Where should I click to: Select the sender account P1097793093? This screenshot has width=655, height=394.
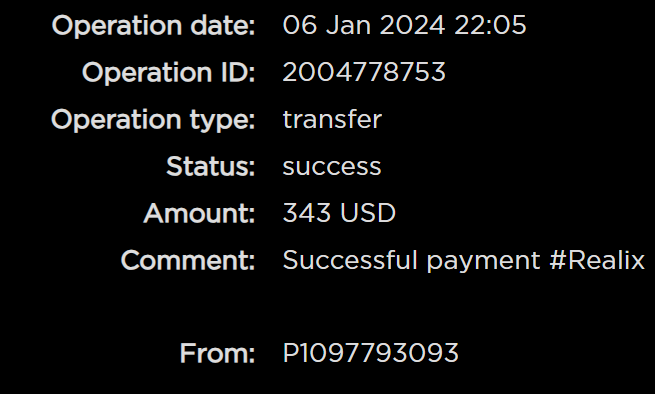tap(371, 353)
